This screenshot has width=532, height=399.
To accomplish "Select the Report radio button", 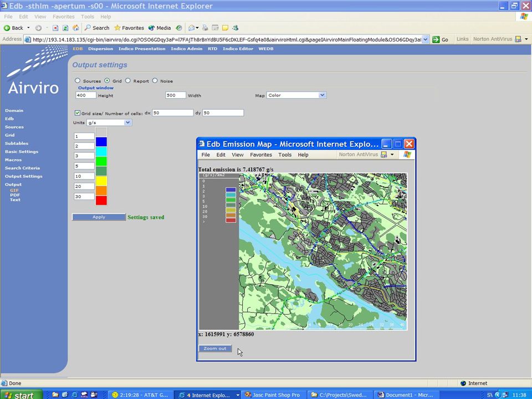I will point(128,80).
